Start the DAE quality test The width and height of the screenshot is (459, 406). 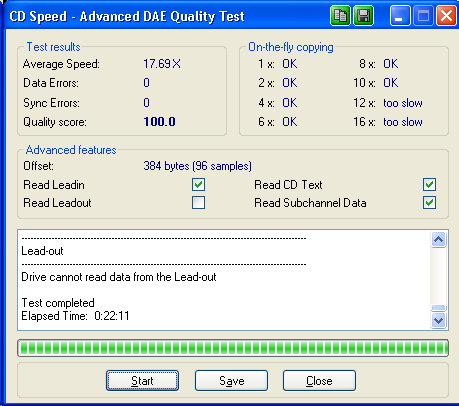point(142,381)
